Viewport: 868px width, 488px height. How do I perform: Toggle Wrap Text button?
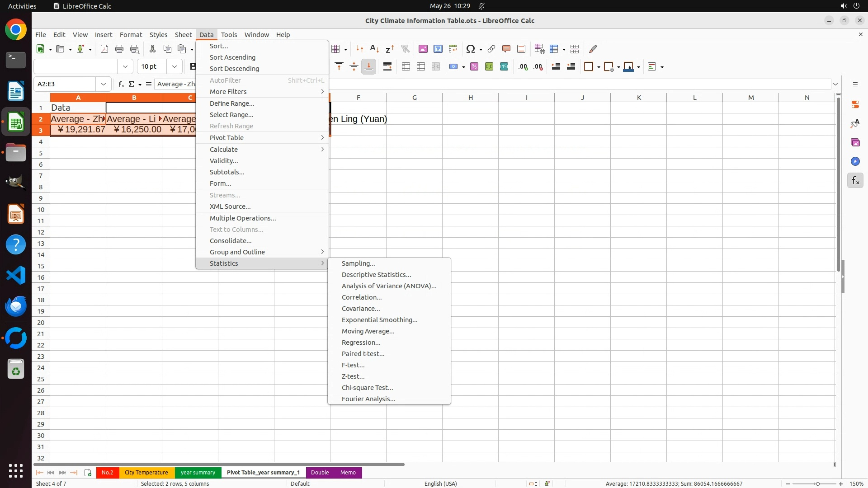coord(387,67)
